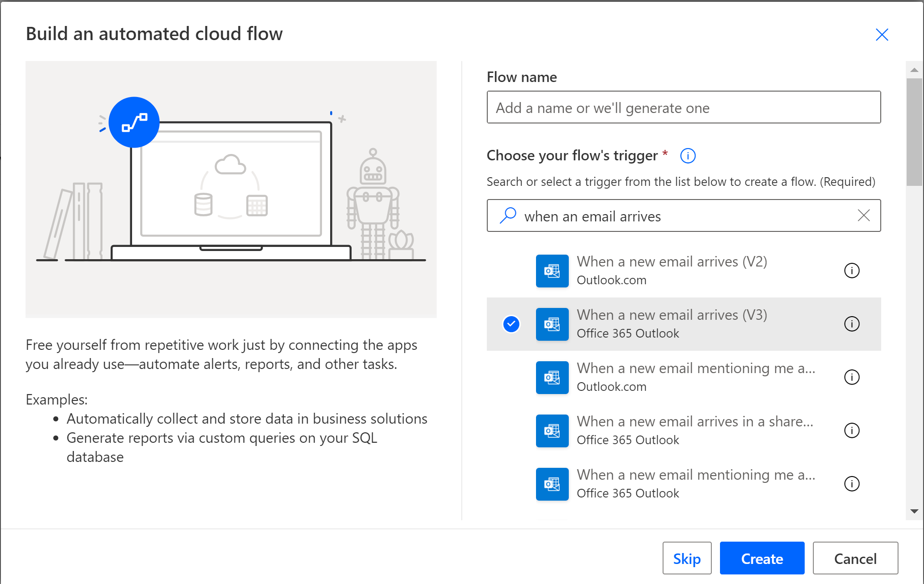
Task: Open details info for 'When a new email arrives (V3)'
Action: pos(852,324)
